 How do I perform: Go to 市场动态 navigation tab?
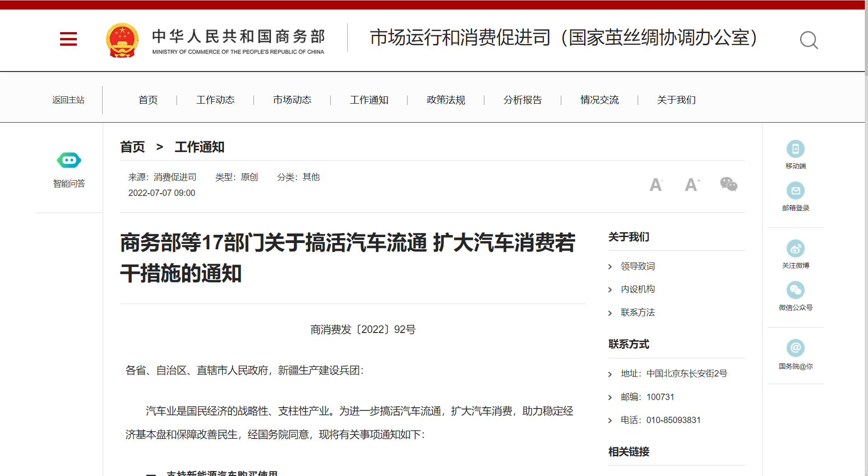(x=292, y=100)
